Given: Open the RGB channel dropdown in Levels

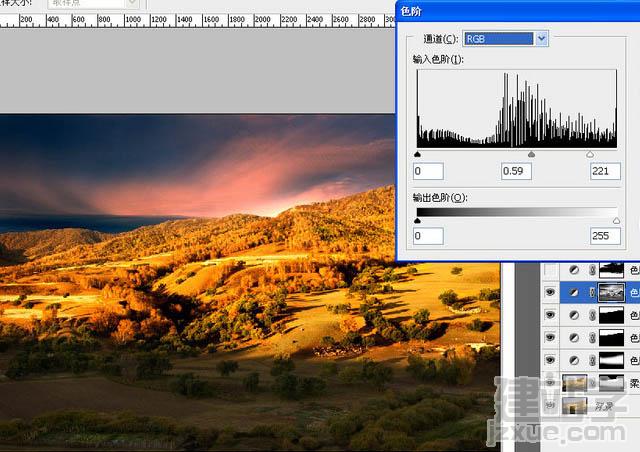Looking at the screenshot, I should (541, 39).
